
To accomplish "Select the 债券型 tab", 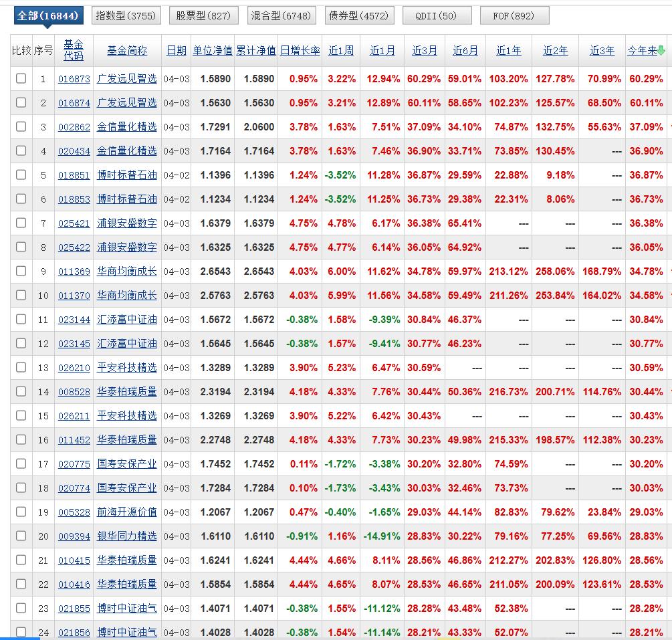I will (359, 15).
